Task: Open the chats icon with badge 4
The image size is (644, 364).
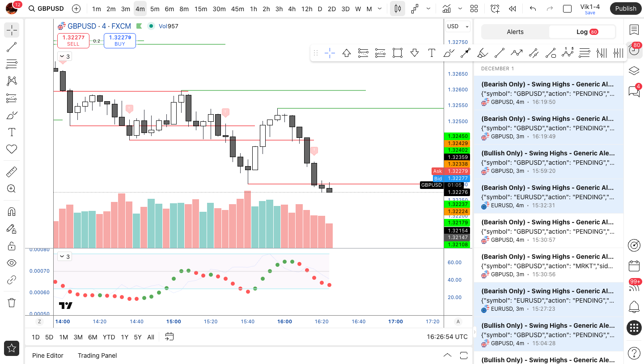Action: click(634, 91)
